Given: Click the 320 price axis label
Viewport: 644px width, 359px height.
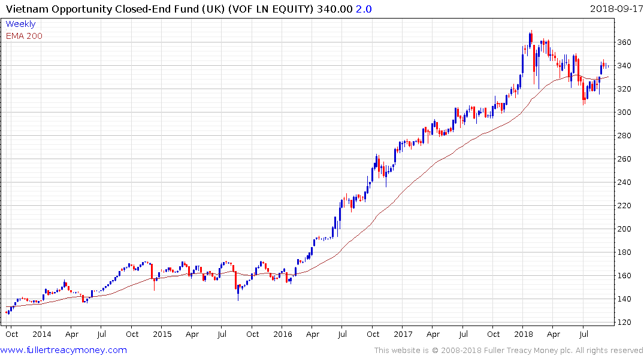Looking at the screenshot, I should 624,89.
